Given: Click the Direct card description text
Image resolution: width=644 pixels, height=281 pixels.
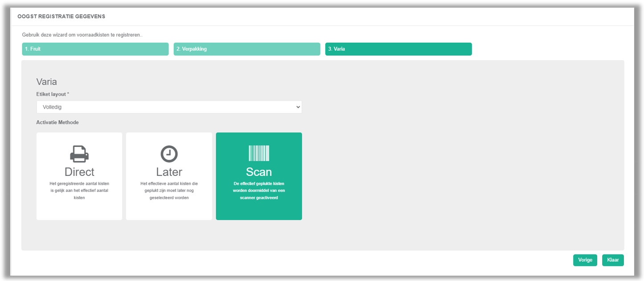Looking at the screenshot, I should (79, 191).
